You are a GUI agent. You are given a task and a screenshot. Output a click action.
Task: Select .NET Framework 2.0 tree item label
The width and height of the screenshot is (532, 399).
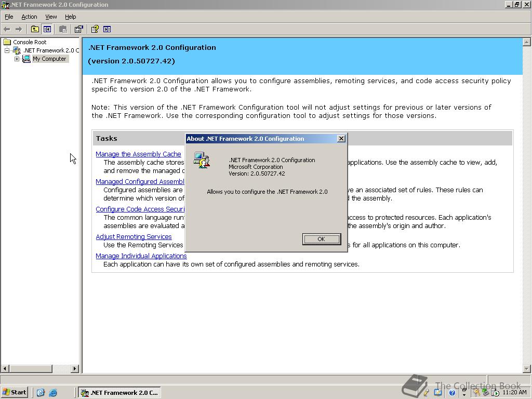coord(51,50)
